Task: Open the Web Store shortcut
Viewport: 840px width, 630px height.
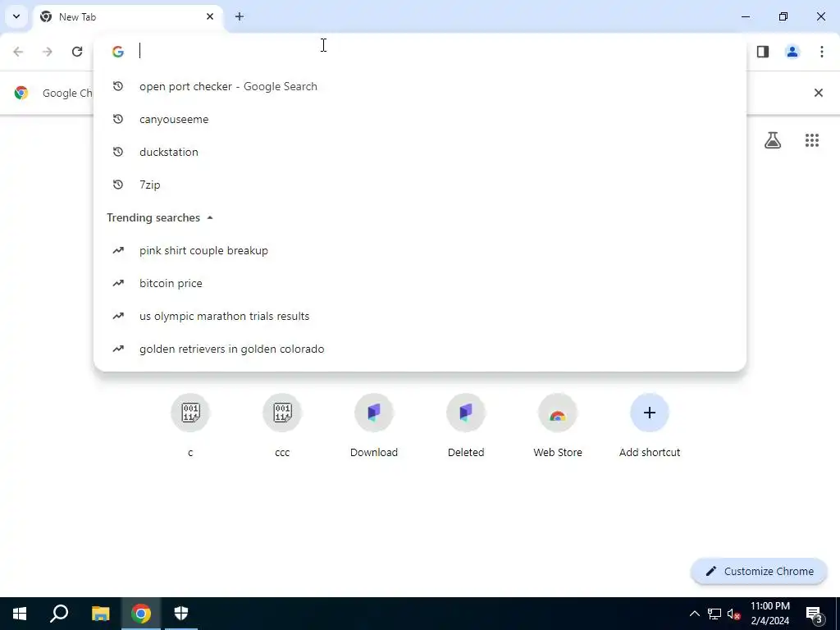Action: (x=558, y=426)
